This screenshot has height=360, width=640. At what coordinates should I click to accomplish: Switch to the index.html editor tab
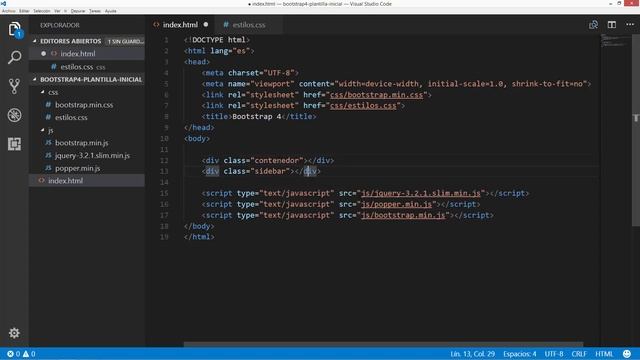tap(180, 24)
